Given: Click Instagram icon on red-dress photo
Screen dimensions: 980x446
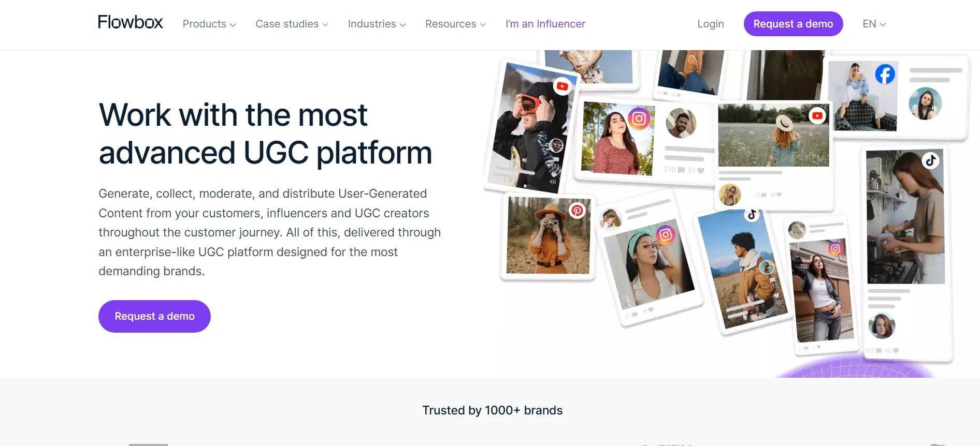Looking at the screenshot, I should coord(639,118).
